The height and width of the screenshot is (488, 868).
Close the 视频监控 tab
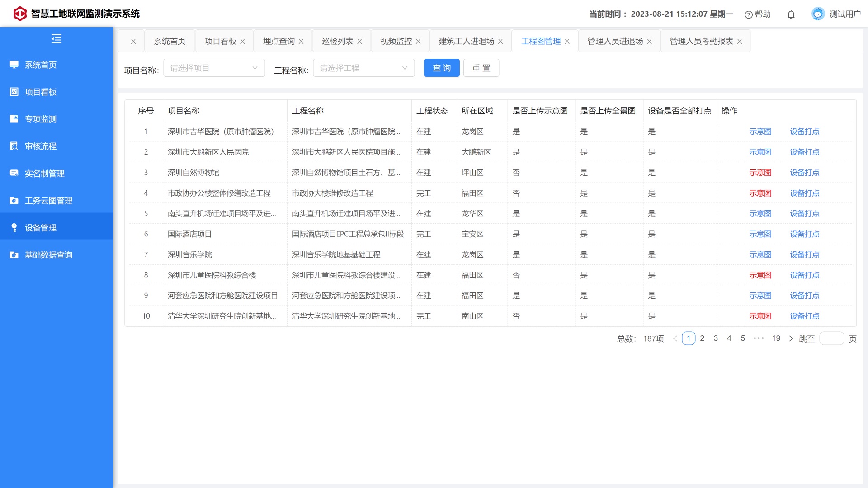tap(418, 41)
